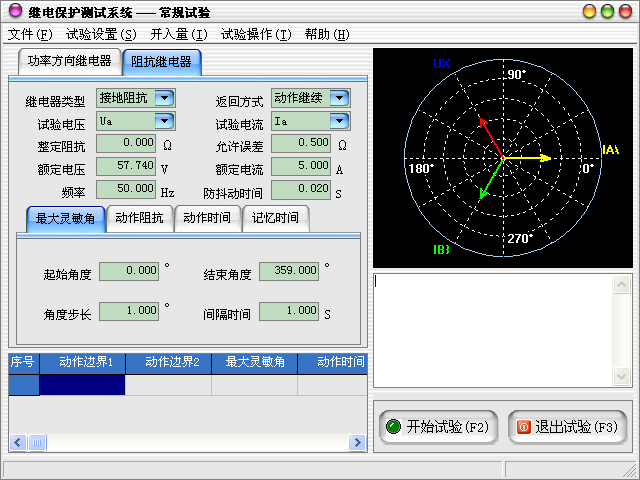Click the red close window button
The width and height of the screenshot is (640, 480).
pos(625,11)
